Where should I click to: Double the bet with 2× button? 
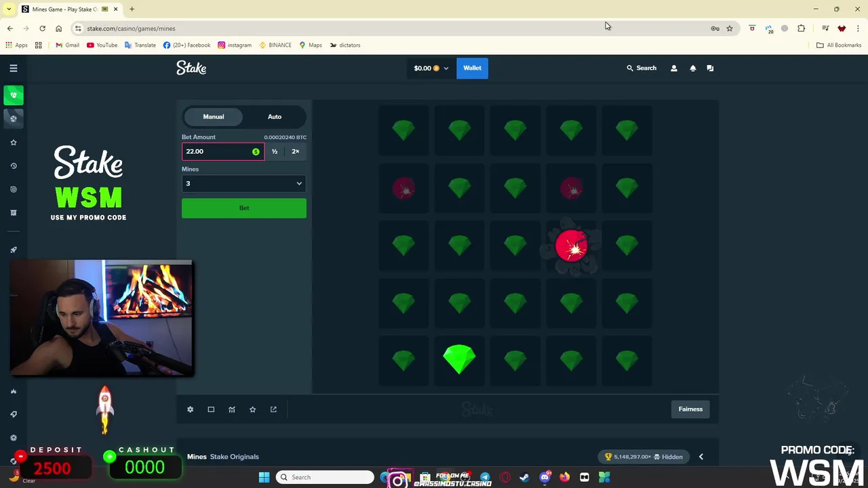[296, 151]
